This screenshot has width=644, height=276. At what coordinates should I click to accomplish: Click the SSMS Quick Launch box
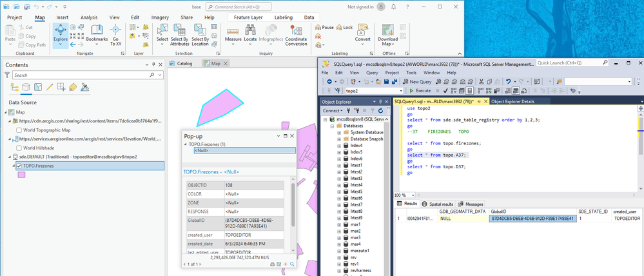pos(572,63)
